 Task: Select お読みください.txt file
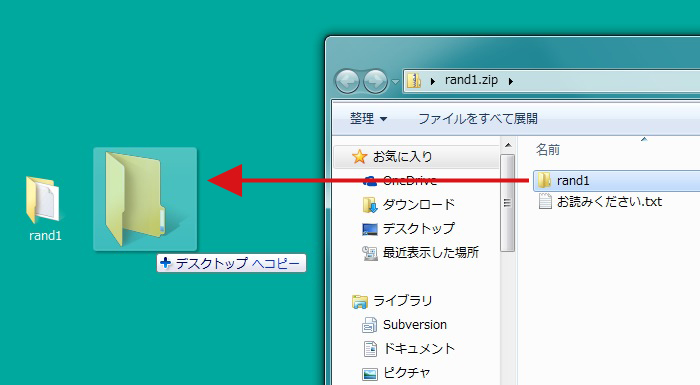point(609,201)
